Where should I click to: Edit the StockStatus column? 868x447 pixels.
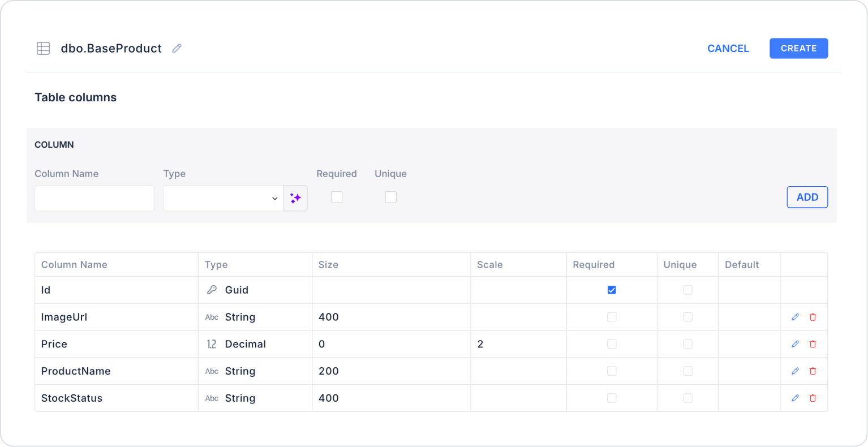pyautogui.click(x=795, y=398)
